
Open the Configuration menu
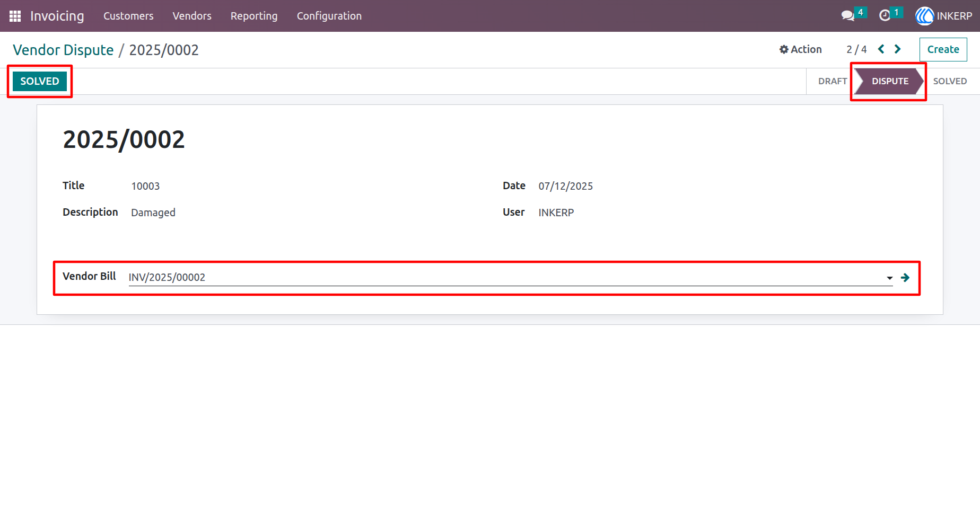coord(329,16)
